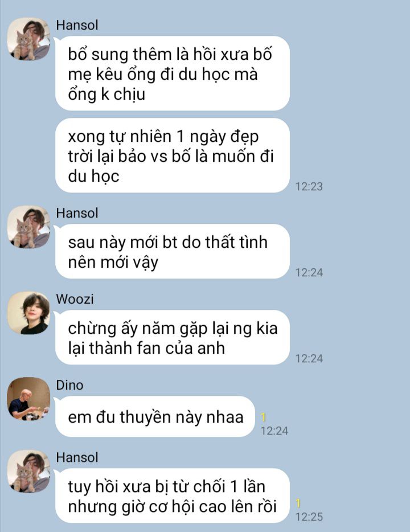
Task: Select Dino's 'em đu thuyền này nhaa' message
Action: [x=155, y=416]
